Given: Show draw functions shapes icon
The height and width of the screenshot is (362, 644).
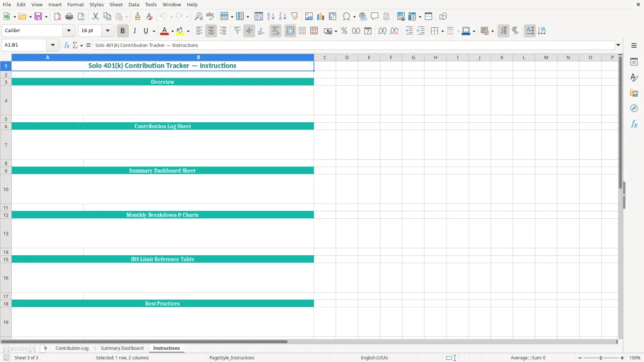Looking at the screenshot, I should 443,17.
